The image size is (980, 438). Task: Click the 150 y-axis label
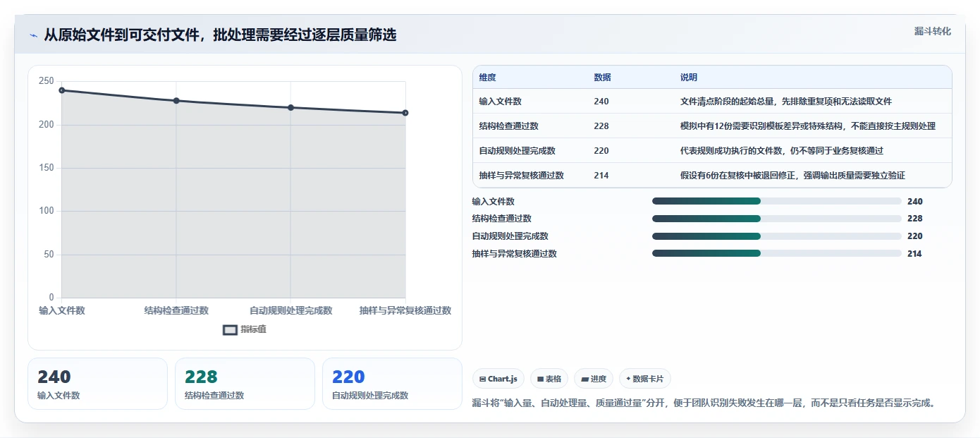[47, 168]
